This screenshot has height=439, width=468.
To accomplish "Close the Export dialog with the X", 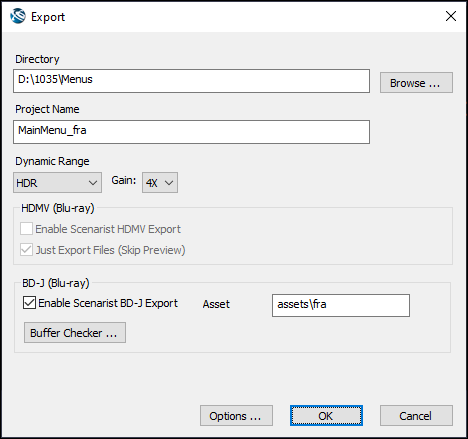I will tap(451, 16).
